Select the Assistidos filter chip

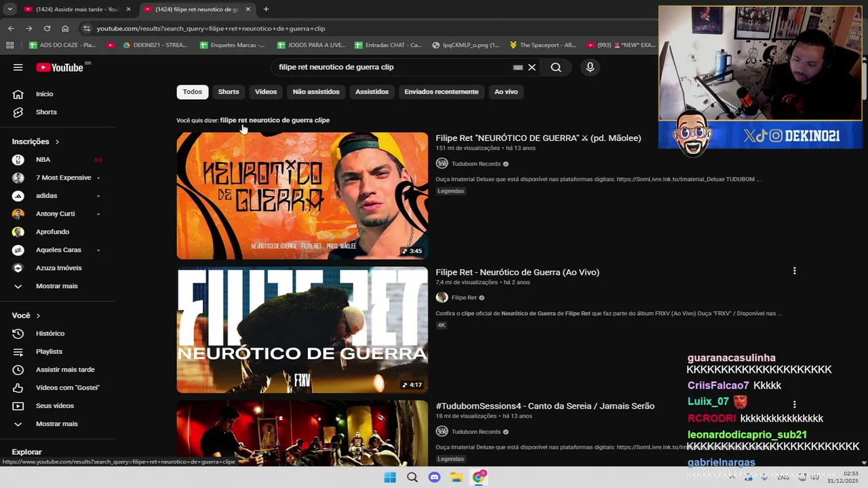pyautogui.click(x=372, y=91)
